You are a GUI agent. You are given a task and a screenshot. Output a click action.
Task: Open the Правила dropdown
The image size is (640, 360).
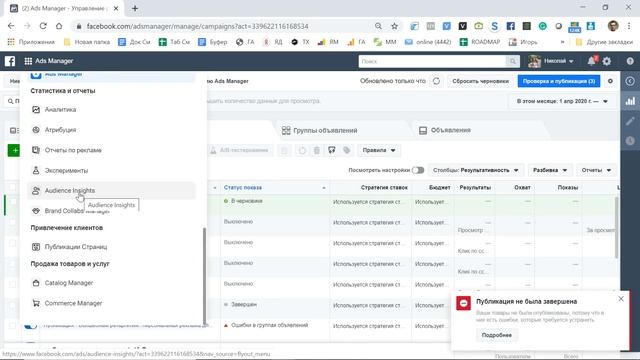click(x=379, y=150)
